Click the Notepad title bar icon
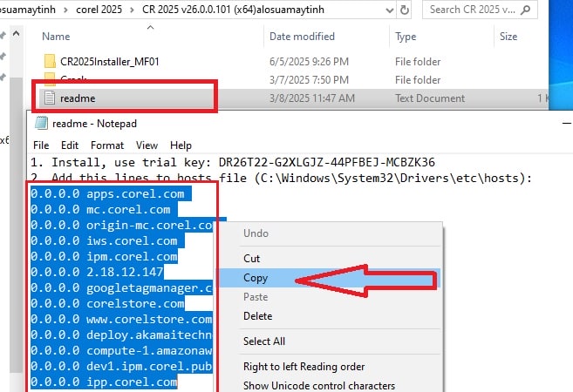This screenshot has width=573, height=392. (41, 124)
